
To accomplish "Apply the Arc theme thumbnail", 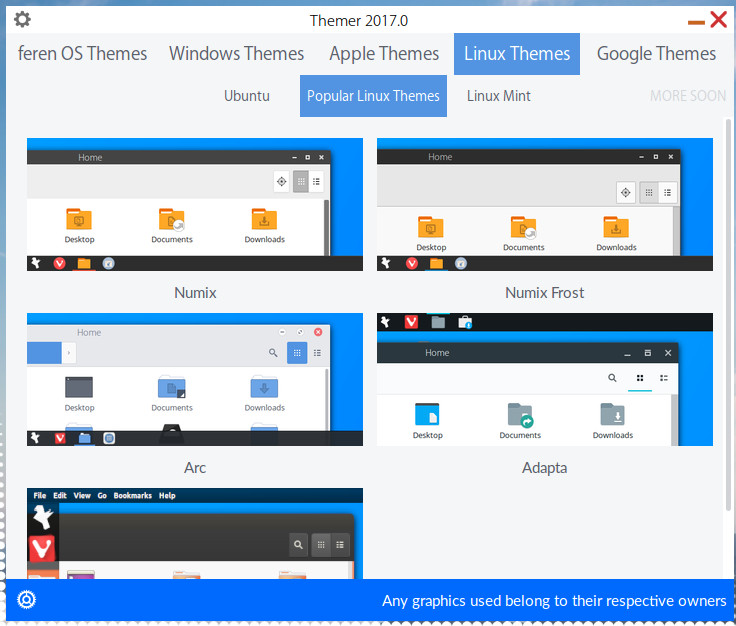I will coord(195,379).
